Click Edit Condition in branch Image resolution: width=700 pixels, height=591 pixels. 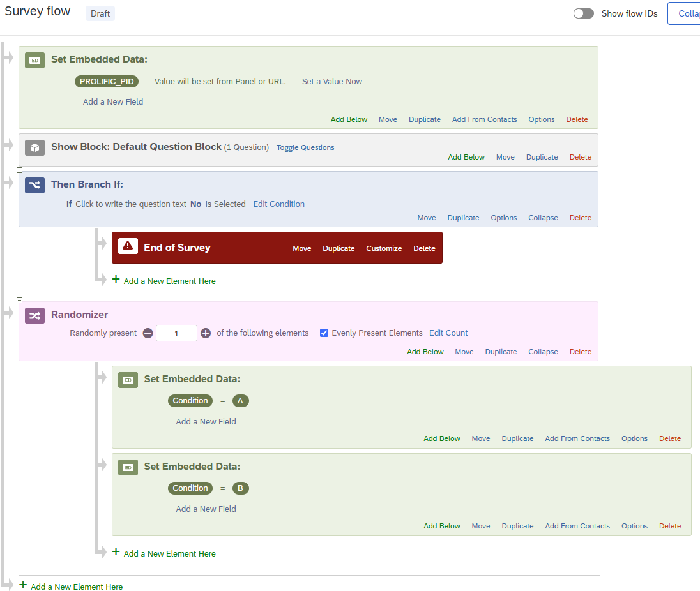click(x=279, y=204)
